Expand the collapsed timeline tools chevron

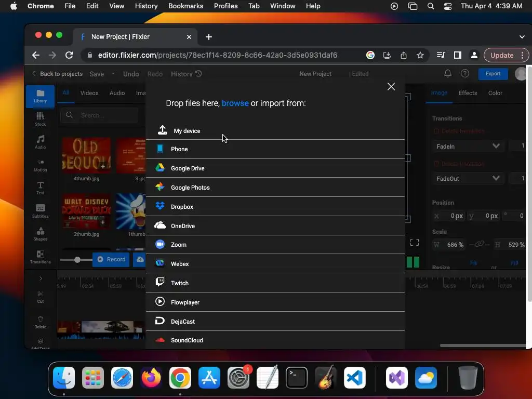41,278
